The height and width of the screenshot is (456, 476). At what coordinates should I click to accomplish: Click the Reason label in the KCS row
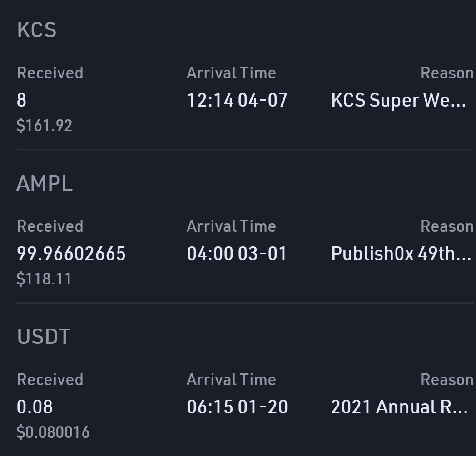pyautogui.click(x=447, y=73)
